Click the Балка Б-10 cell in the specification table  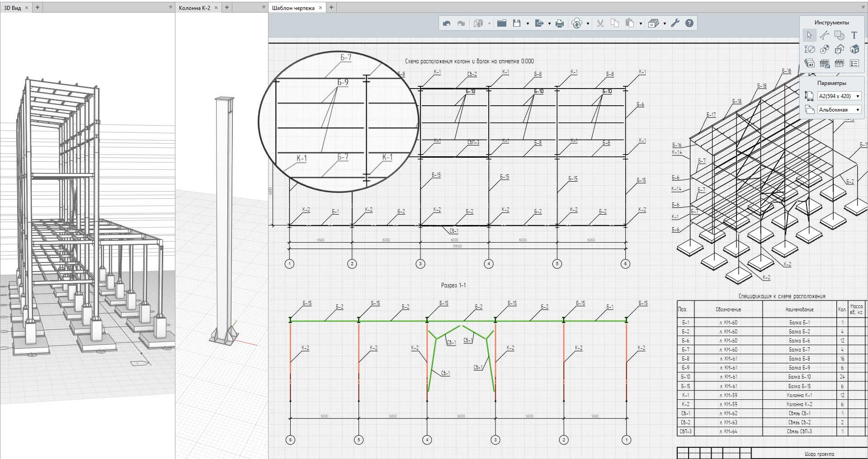799,377
